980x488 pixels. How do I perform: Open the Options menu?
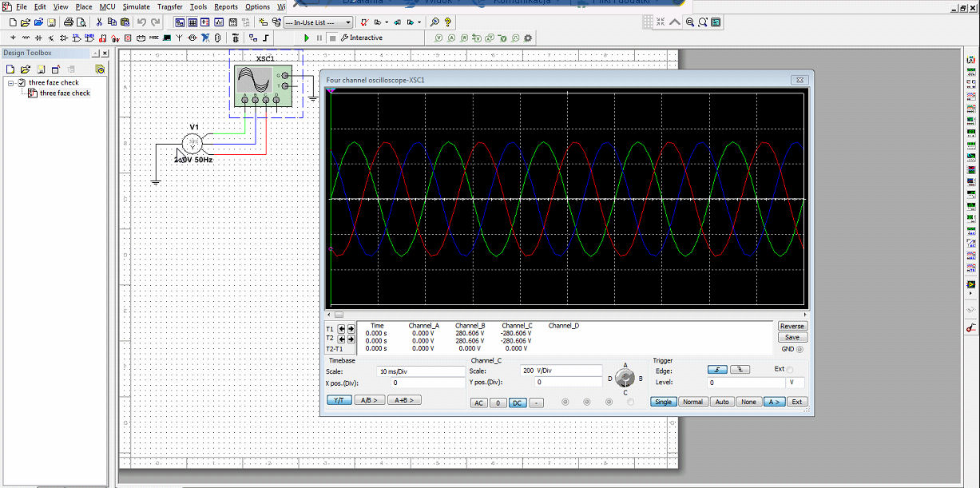[257, 6]
